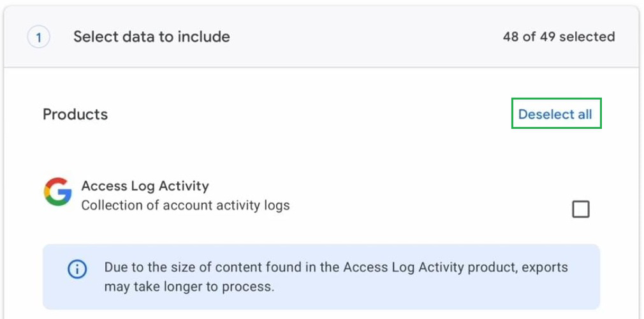Click the 48 of 49 selected counter
Image resolution: width=644 pixels, height=319 pixels.
(558, 37)
